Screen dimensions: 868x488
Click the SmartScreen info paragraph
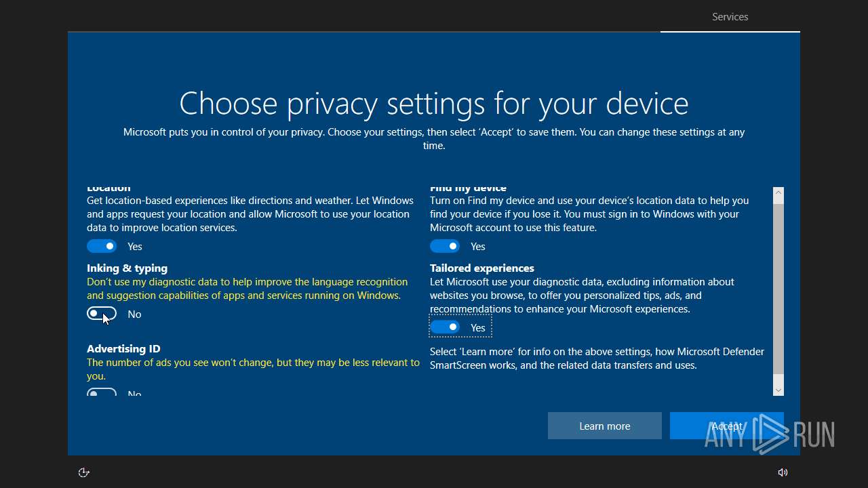pos(597,358)
